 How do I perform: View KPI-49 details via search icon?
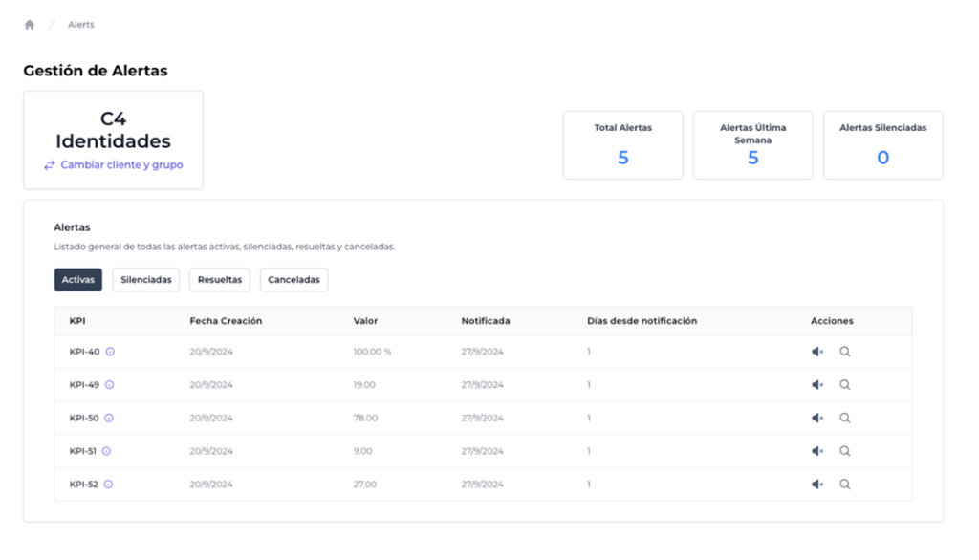pos(845,385)
